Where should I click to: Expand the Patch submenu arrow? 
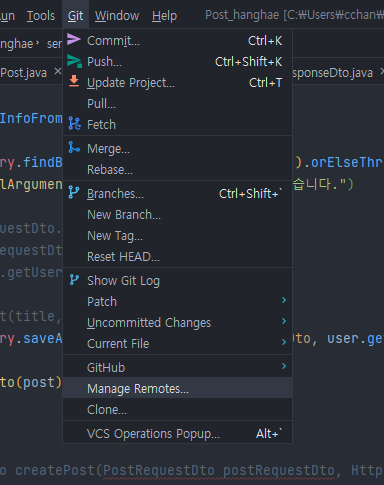tap(284, 300)
